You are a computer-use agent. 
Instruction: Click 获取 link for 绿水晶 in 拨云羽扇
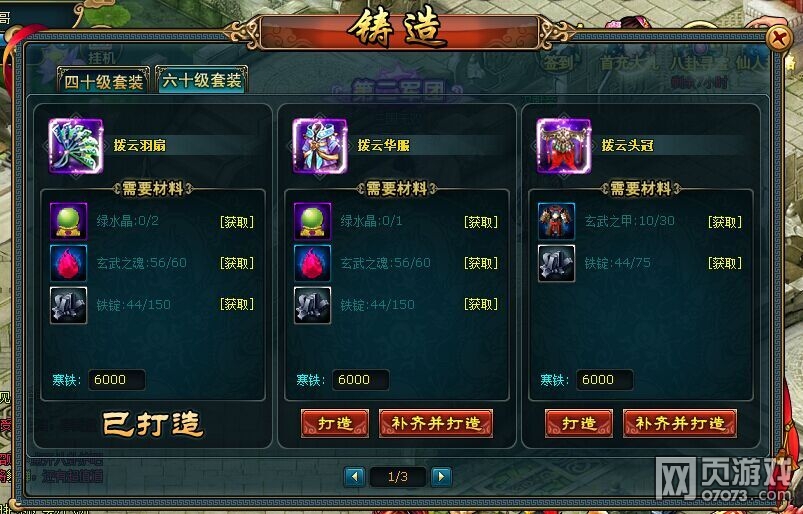coord(237,222)
